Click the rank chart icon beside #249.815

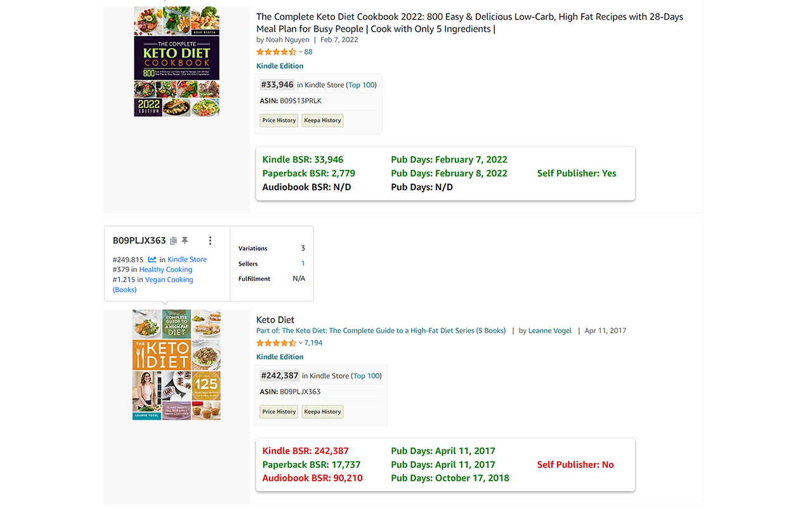pos(152,259)
